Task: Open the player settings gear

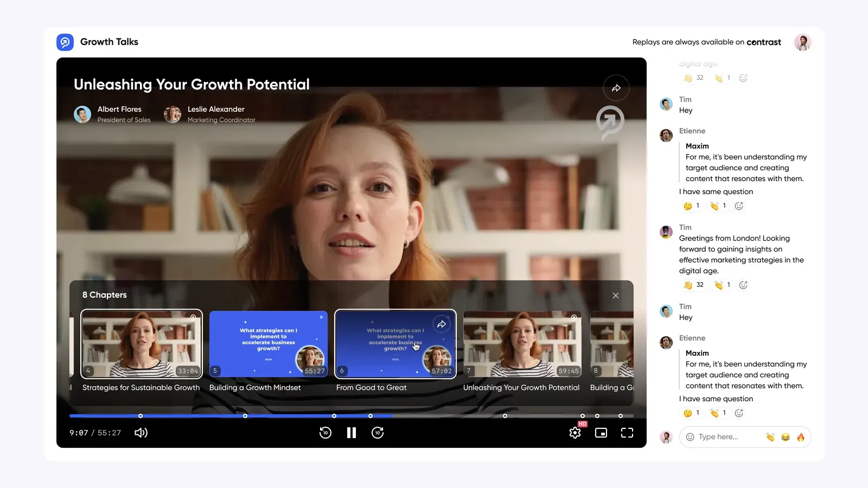Action: pyautogui.click(x=575, y=433)
